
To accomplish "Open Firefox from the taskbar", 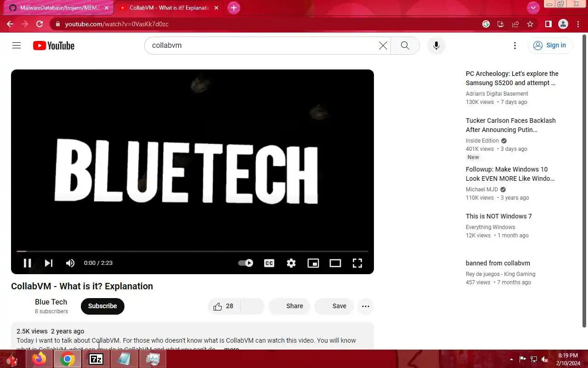I will tap(39, 359).
